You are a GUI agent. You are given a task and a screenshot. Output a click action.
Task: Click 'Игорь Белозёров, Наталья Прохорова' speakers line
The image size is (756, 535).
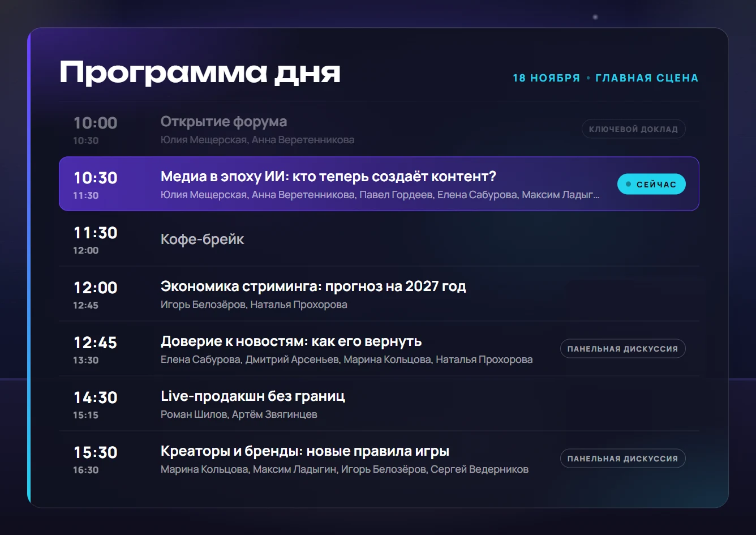click(254, 305)
